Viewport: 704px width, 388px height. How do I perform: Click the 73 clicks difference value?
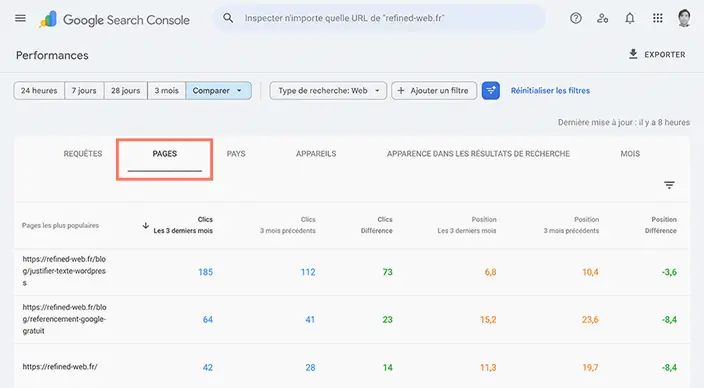(x=387, y=272)
